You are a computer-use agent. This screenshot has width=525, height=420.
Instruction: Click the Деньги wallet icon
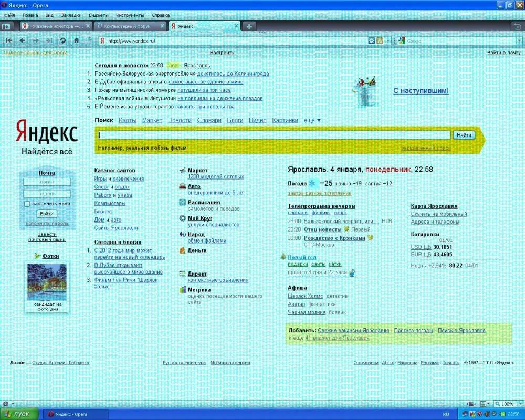[x=182, y=250]
